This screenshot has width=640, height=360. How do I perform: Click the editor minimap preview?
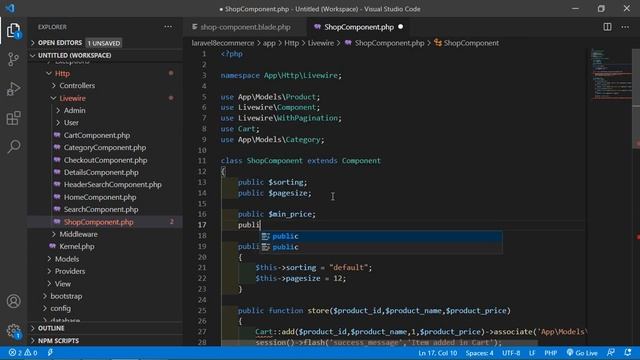pos(611,73)
